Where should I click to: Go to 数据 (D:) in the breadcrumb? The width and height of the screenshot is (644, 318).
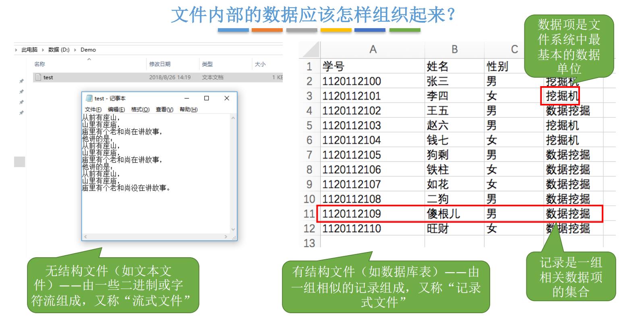click(x=59, y=50)
